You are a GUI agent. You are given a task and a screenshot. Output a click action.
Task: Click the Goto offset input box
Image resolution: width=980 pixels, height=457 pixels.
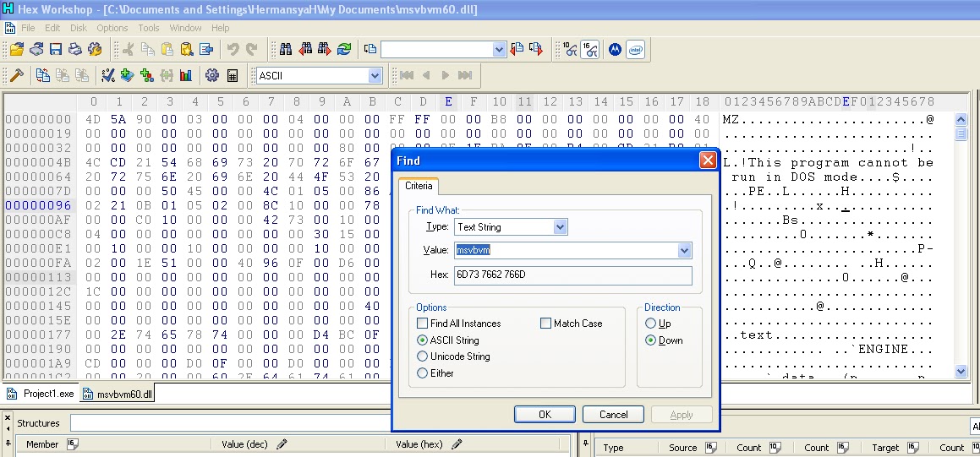click(x=436, y=49)
